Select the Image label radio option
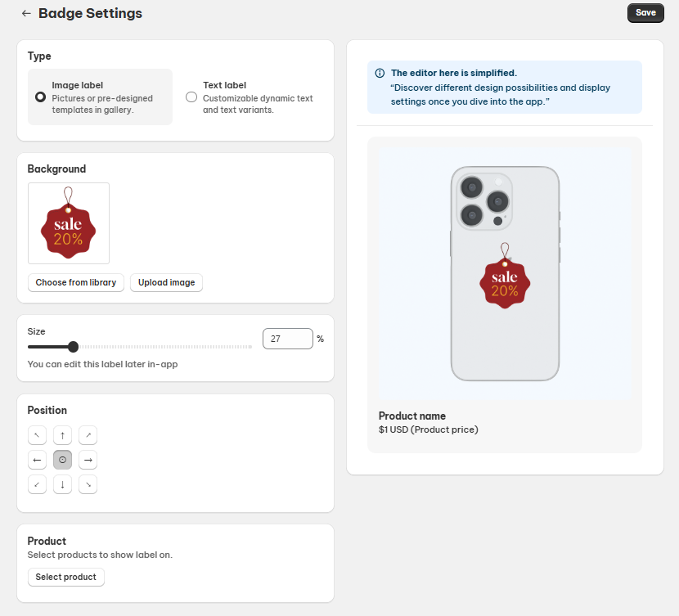 coord(40,97)
